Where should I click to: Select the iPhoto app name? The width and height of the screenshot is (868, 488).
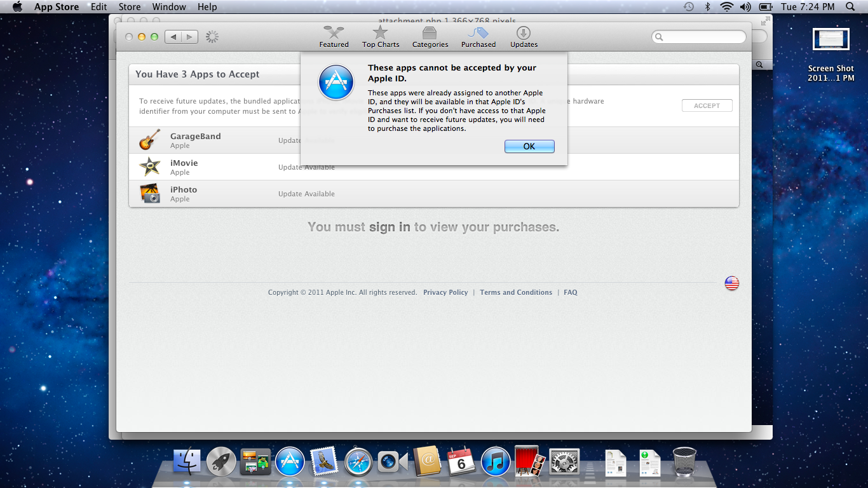(184, 189)
